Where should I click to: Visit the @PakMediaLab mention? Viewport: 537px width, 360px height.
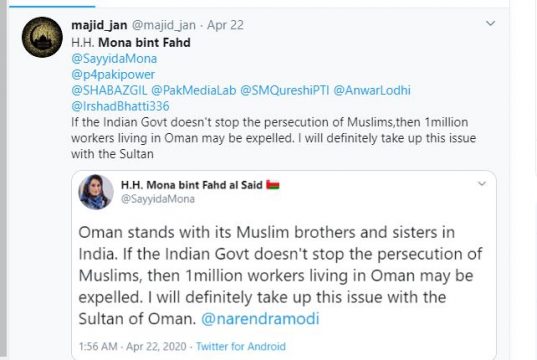(x=193, y=90)
